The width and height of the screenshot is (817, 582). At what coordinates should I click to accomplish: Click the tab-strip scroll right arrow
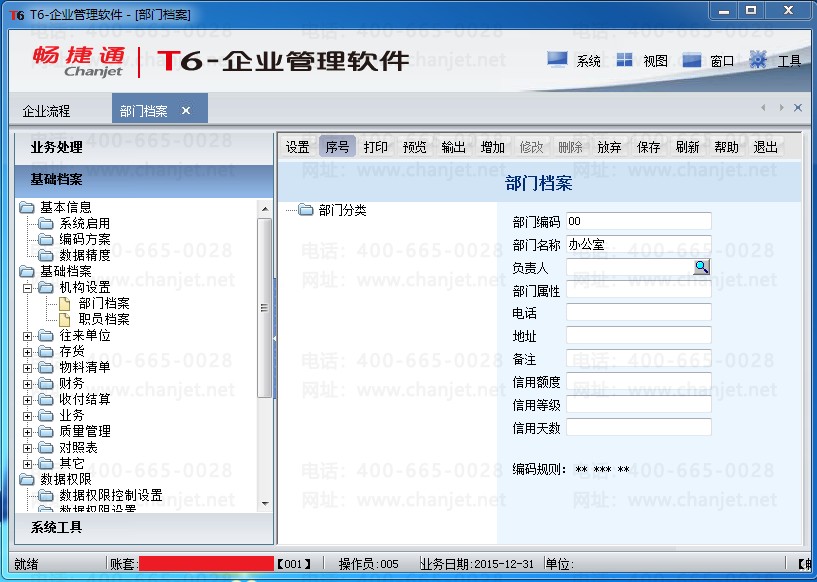[781, 107]
